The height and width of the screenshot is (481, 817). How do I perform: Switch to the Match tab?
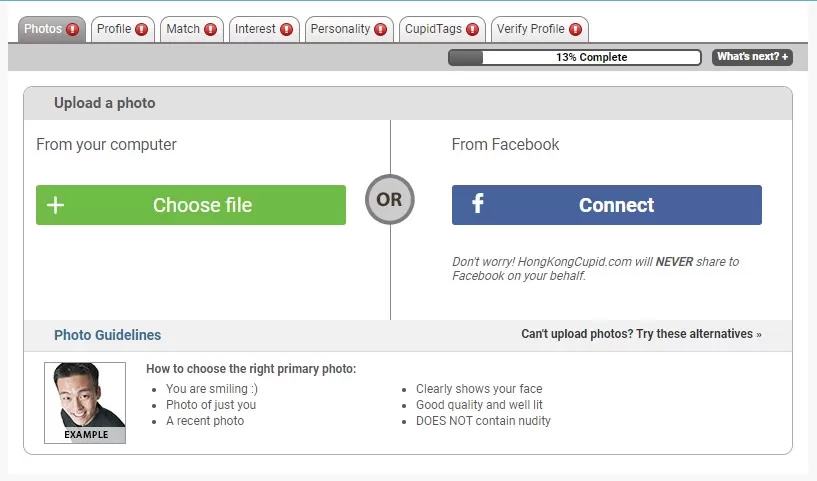click(183, 30)
